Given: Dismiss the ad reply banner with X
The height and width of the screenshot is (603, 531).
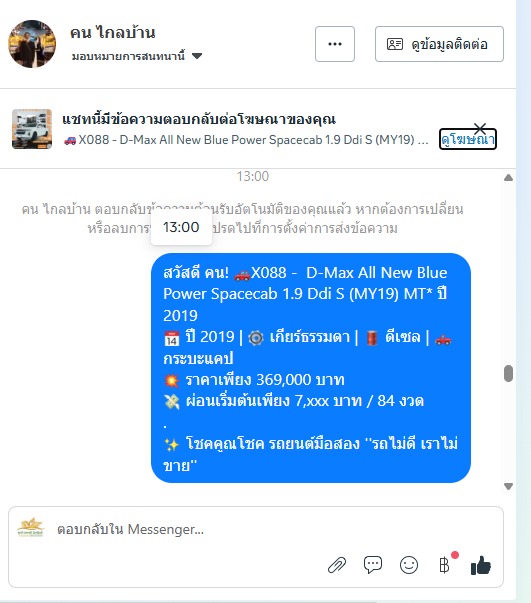Looking at the screenshot, I should pyautogui.click(x=480, y=128).
